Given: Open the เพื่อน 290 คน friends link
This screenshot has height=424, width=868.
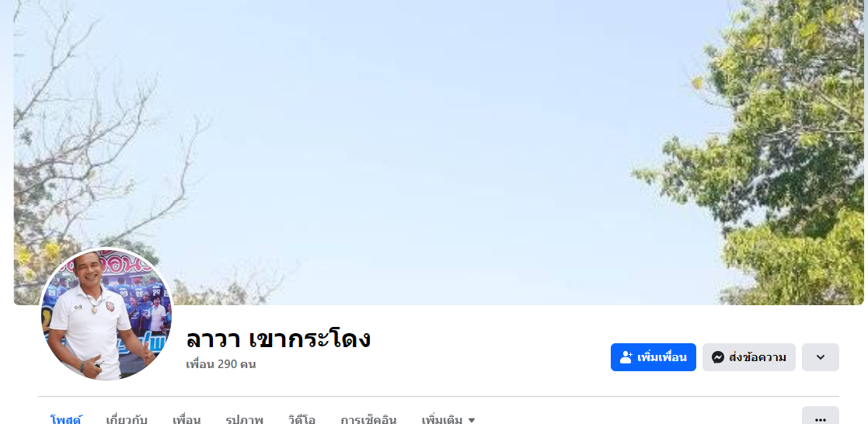Looking at the screenshot, I should click(221, 364).
